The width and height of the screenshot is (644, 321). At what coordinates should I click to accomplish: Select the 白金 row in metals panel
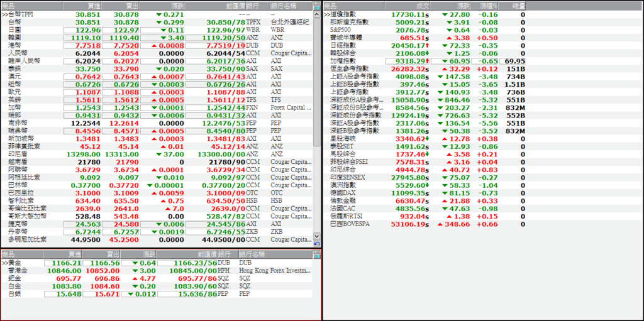157,286
